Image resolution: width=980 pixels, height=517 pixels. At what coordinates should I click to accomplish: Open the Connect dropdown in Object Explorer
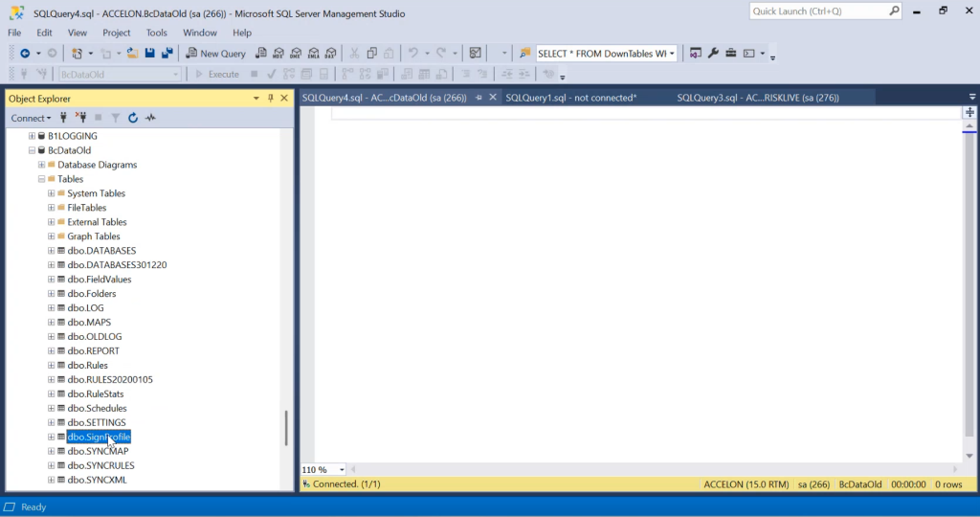pos(31,118)
